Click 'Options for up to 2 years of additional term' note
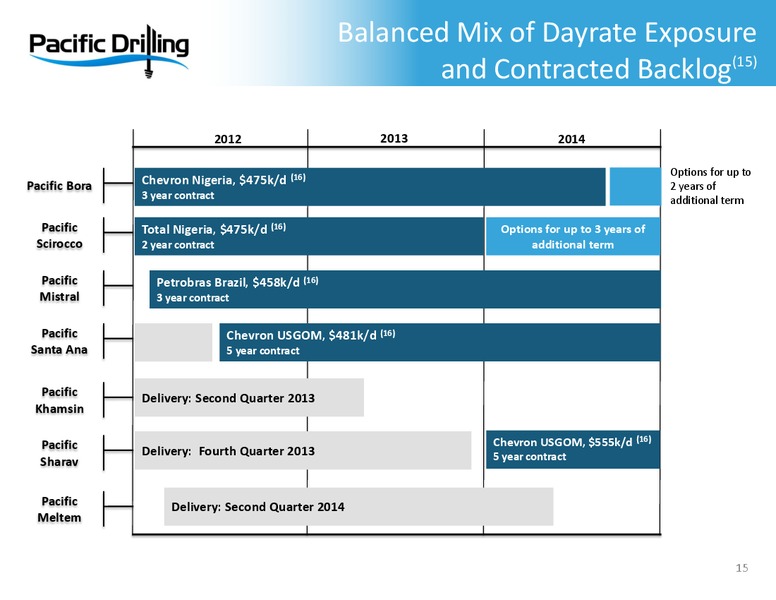Image resolution: width=776 pixels, height=600 pixels. click(710, 186)
